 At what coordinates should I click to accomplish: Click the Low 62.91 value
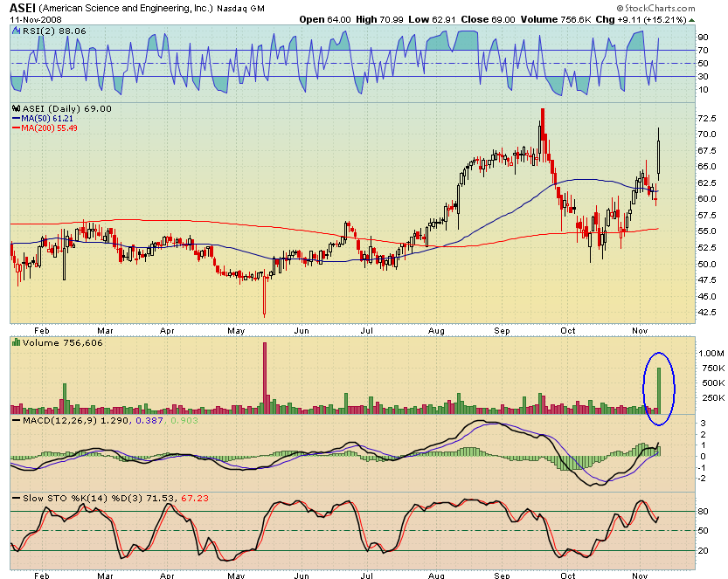pyautogui.click(x=433, y=19)
